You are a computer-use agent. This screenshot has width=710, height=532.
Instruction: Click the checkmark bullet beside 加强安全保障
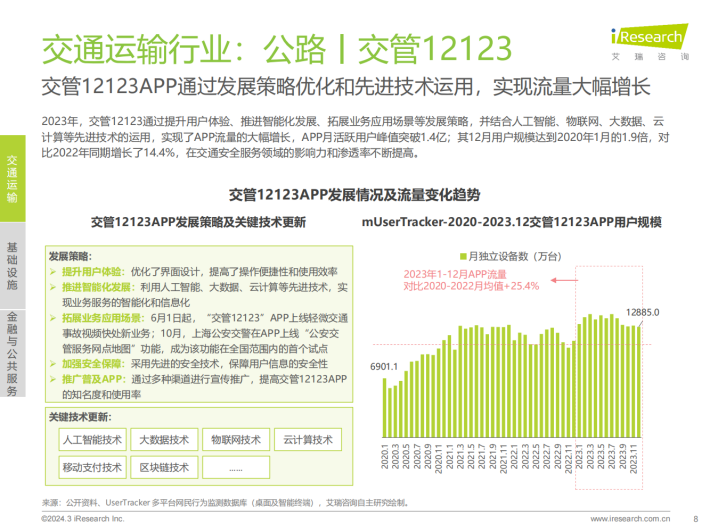coord(55,364)
